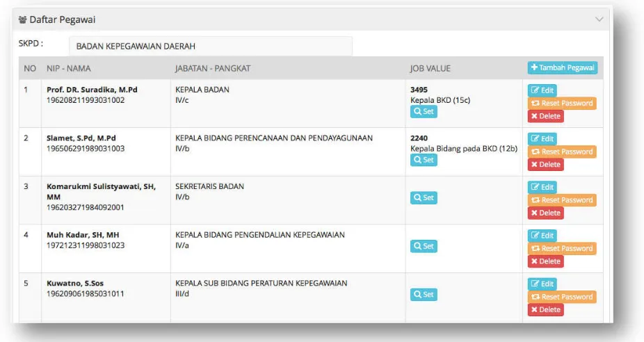Select name Muh Kadar, SH, MH
Viewport: 644px width, 342px height.
click(83, 235)
